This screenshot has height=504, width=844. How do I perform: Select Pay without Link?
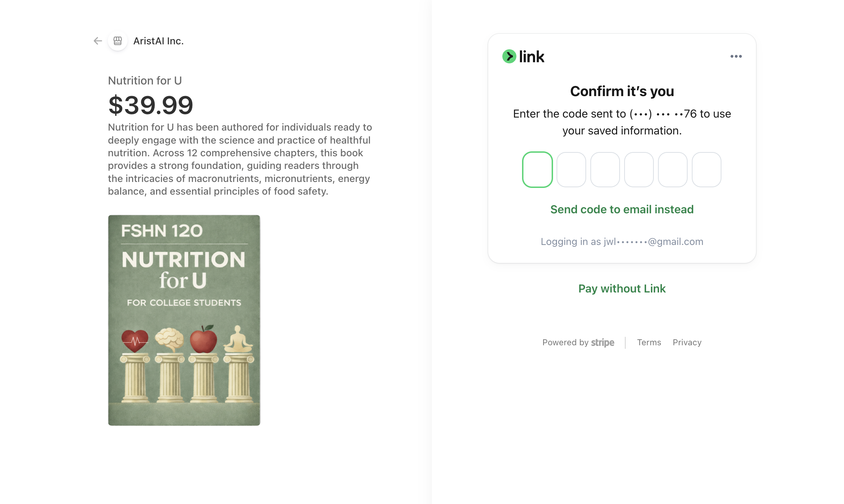[622, 289]
